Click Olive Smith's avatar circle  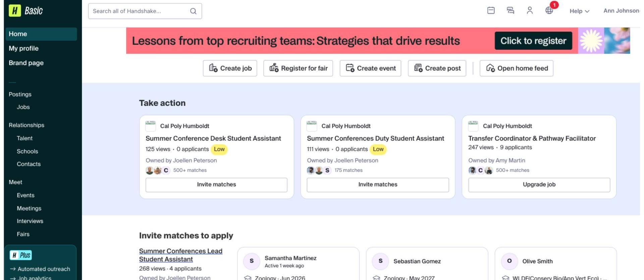coord(509,261)
